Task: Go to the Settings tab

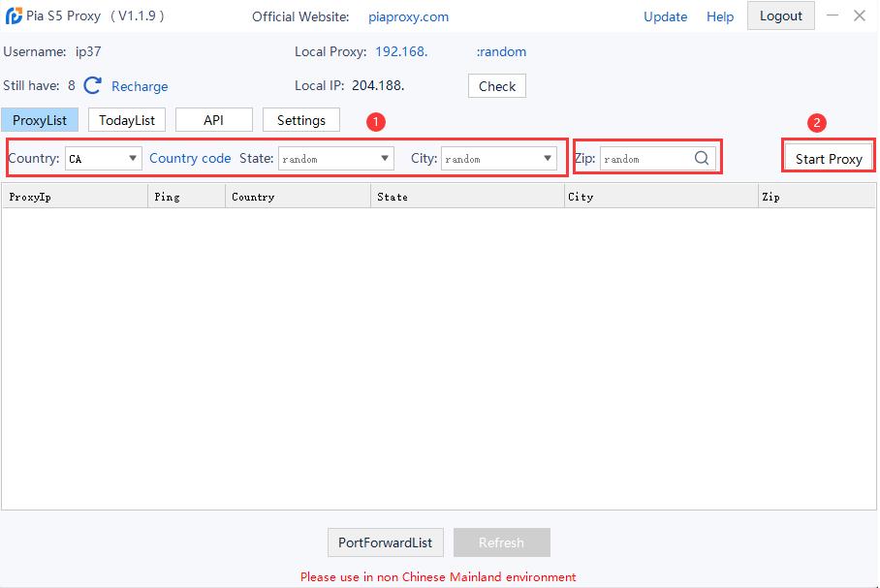Action: pyautogui.click(x=301, y=120)
